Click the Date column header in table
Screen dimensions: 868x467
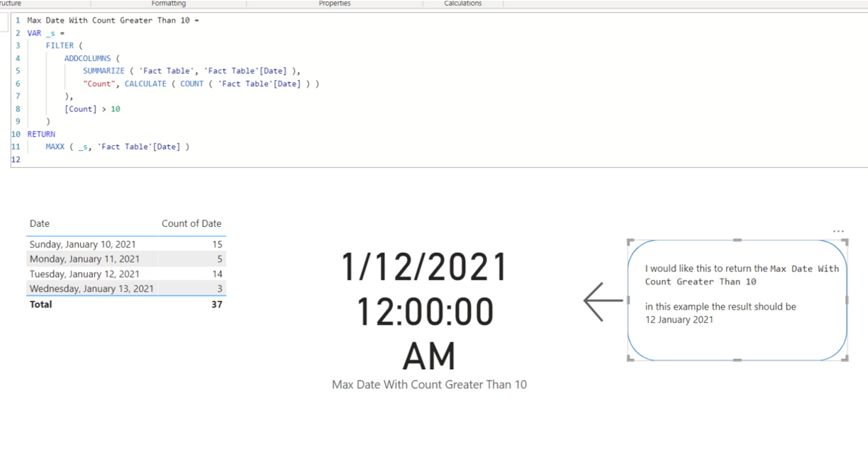40,223
